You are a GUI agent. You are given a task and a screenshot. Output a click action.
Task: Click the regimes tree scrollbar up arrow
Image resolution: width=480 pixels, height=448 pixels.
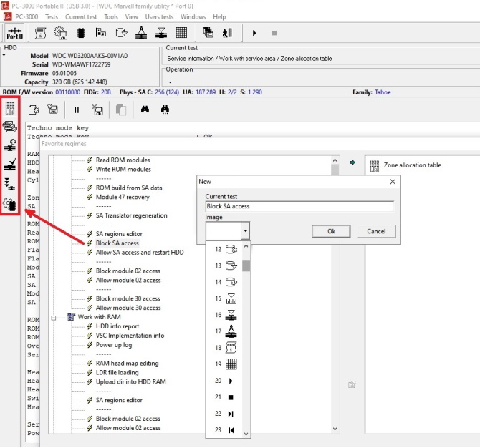(335, 160)
